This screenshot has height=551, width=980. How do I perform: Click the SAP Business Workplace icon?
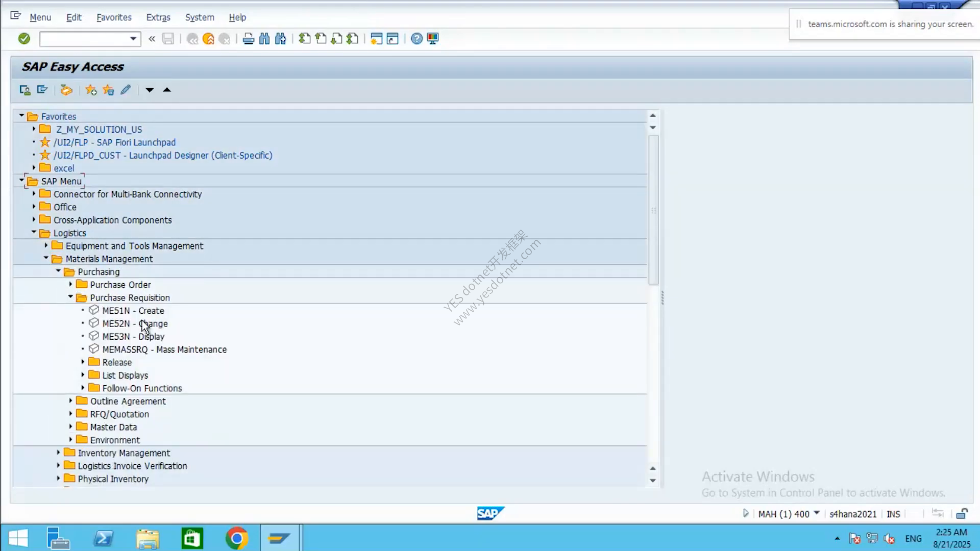[x=66, y=90]
